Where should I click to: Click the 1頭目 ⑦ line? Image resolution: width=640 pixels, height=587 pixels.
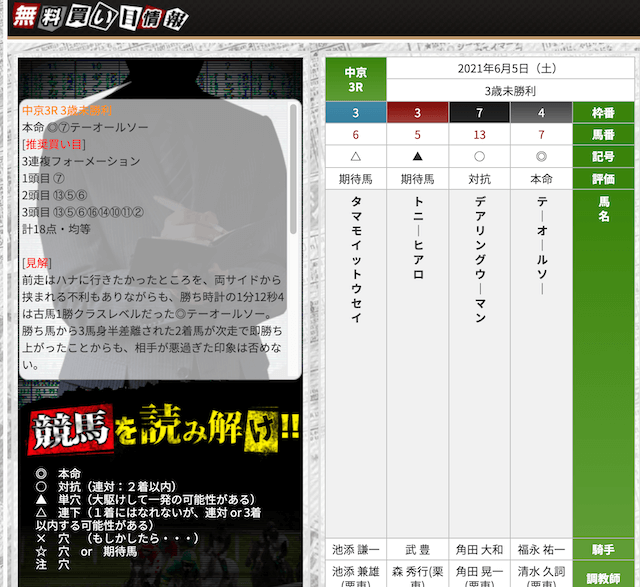click(43, 178)
